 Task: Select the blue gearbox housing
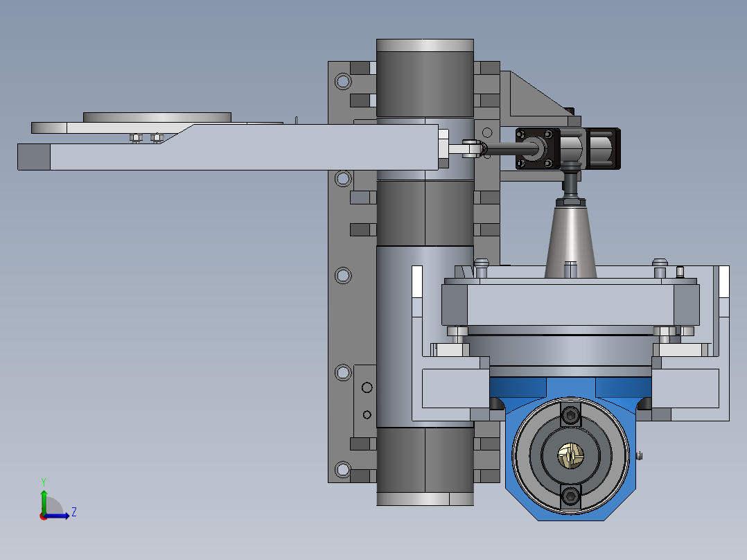[x=570, y=448]
